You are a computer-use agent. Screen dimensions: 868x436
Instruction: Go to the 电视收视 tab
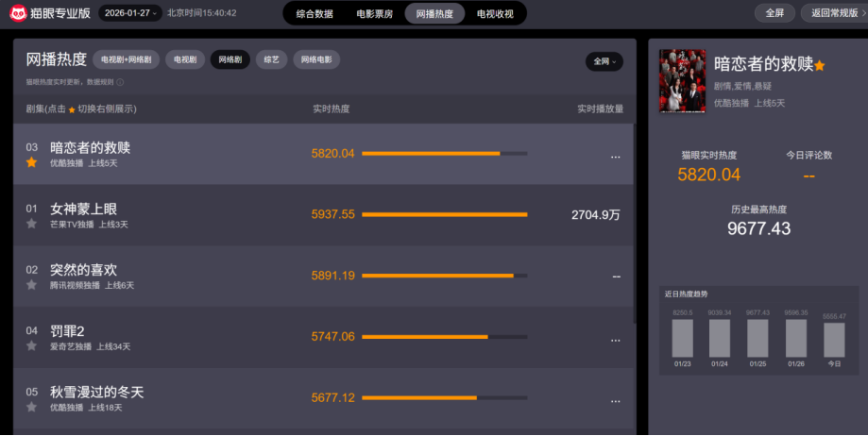[495, 14]
